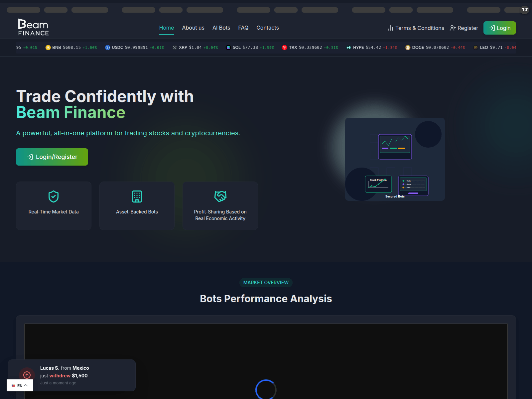Click the USDC $0.999891 ticker price
The image size is (532, 399).
[x=136, y=48]
